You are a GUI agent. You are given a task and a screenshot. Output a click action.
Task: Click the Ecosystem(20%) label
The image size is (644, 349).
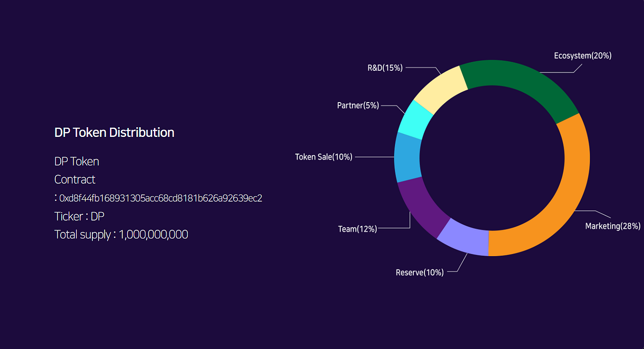point(582,55)
